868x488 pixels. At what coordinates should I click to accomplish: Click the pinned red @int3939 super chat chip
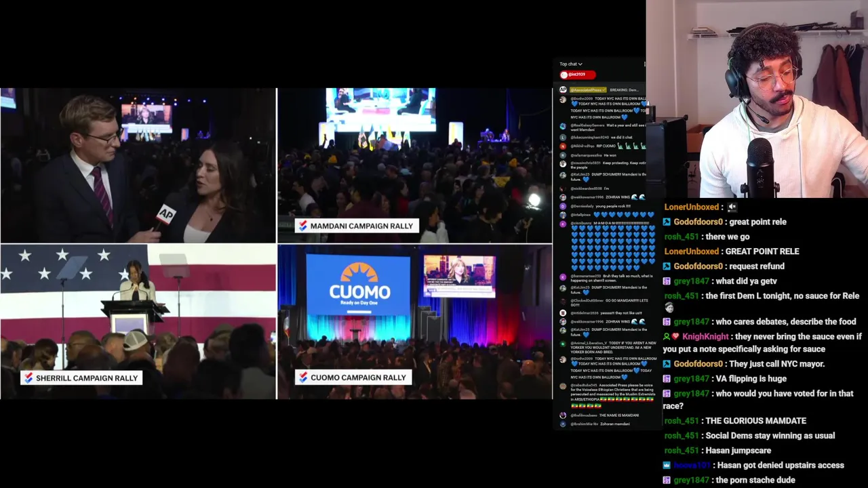tap(578, 75)
